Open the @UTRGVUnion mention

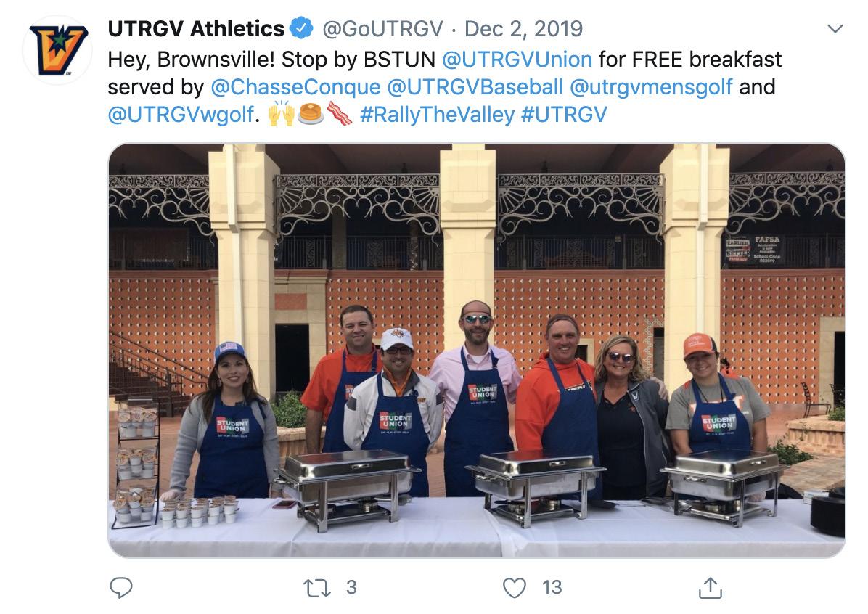click(x=517, y=60)
